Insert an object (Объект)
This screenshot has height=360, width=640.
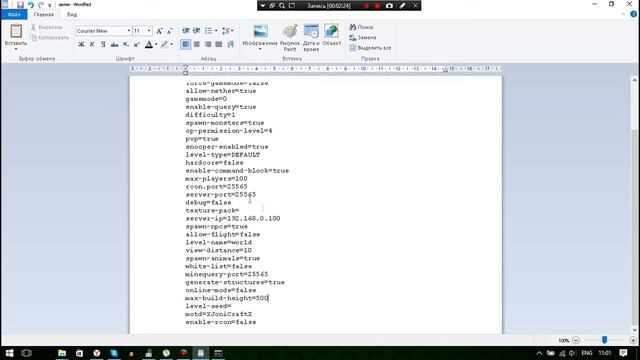331,35
